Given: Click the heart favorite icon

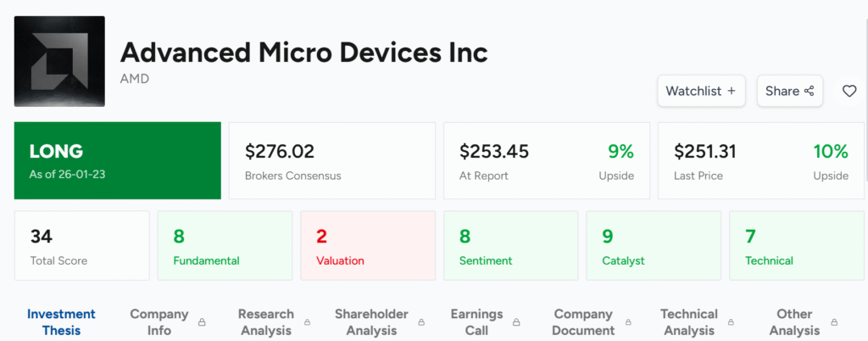Looking at the screenshot, I should [x=849, y=91].
